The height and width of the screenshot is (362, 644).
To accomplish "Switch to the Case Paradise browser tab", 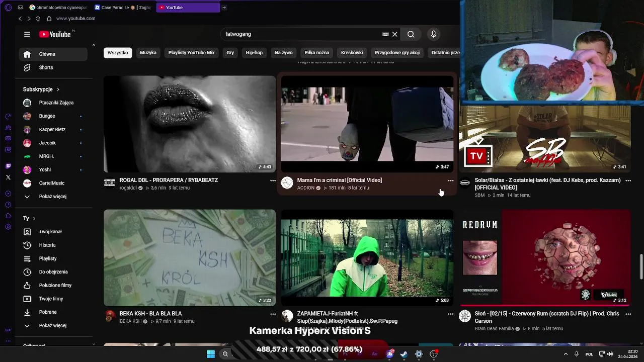I will tap(123, 8).
